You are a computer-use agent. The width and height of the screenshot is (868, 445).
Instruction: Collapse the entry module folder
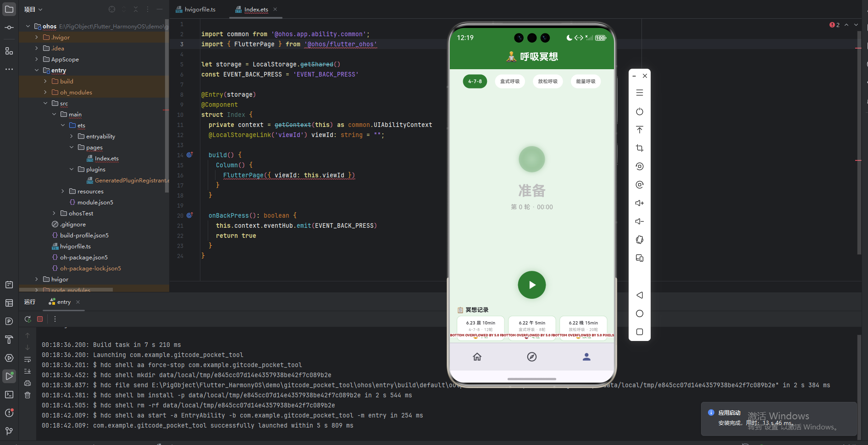click(x=37, y=70)
